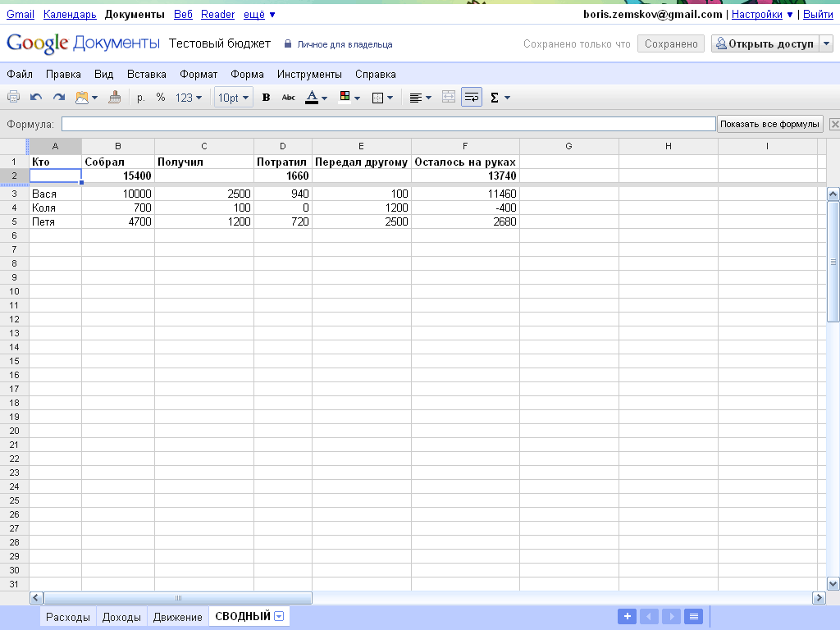The height and width of the screenshot is (630, 840).
Task: Switch to the Расходы sheet tab
Action: click(x=68, y=617)
